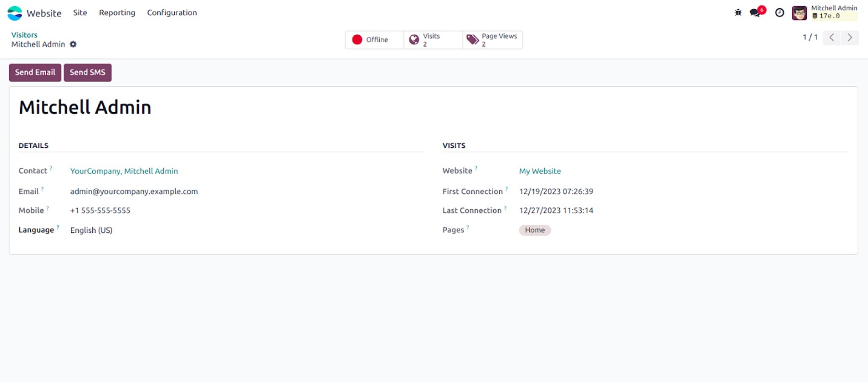Viewport: 868px width, 382px height.
Task: Go back using the Visitors breadcrumb
Action: click(24, 35)
